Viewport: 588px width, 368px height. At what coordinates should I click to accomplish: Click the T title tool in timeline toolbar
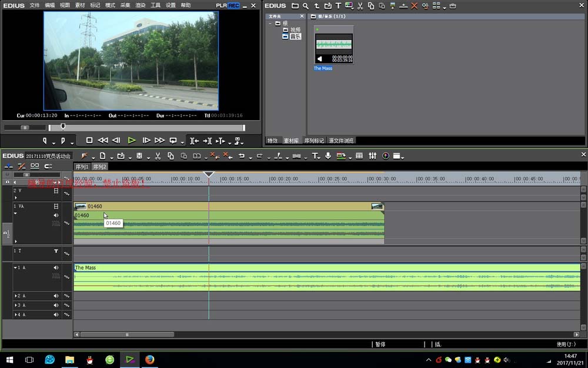coord(315,156)
